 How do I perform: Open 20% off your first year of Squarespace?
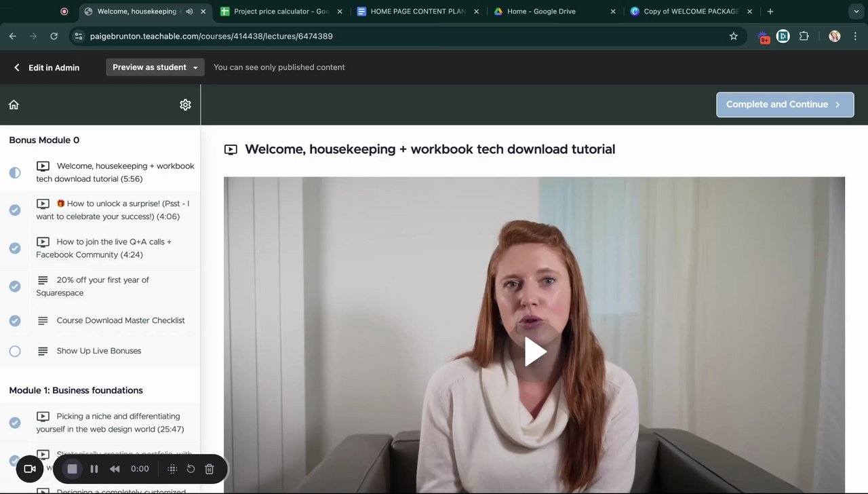(93, 286)
